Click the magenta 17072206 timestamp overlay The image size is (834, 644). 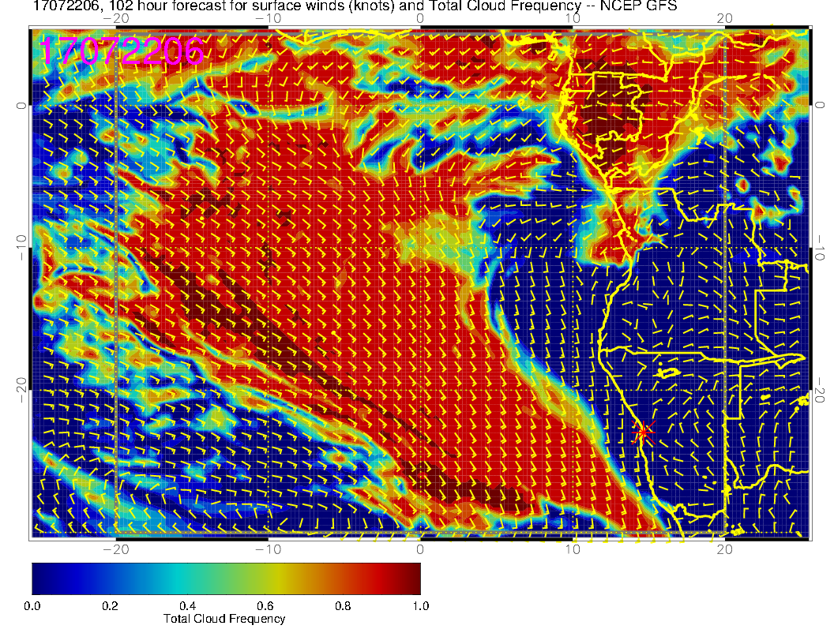[122, 51]
